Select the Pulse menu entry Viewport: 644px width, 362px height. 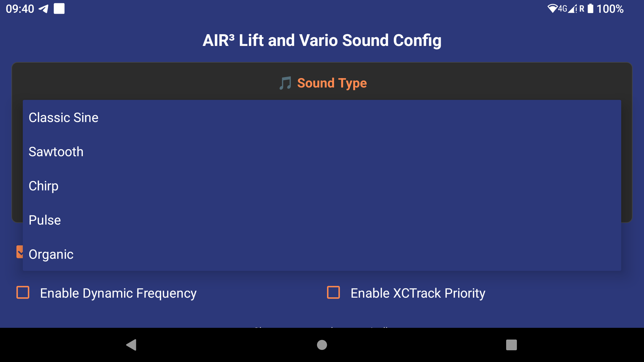coord(45,220)
